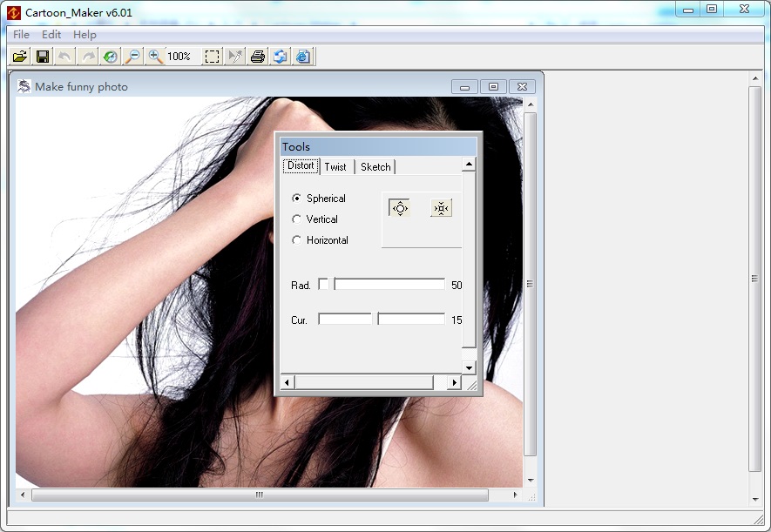This screenshot has width=771, height=532.
Task: Select the dashed rectangle selection tool
Action: (x=212, y=57)
